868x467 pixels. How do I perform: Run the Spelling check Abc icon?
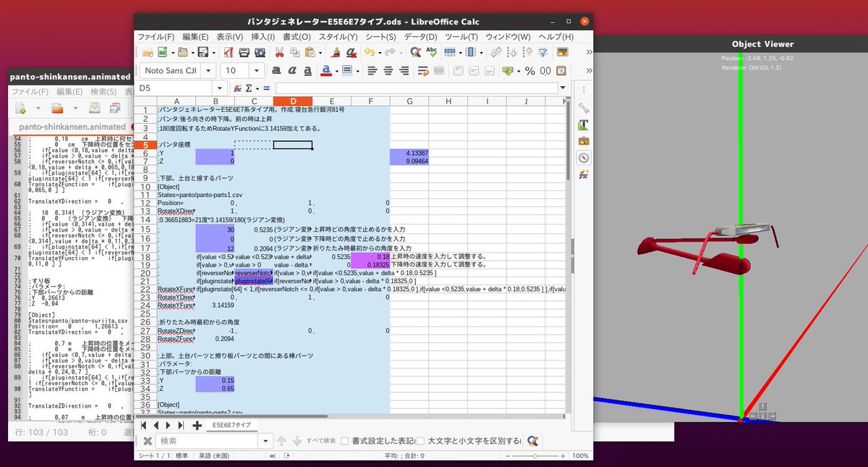click(x=432, y=52)
